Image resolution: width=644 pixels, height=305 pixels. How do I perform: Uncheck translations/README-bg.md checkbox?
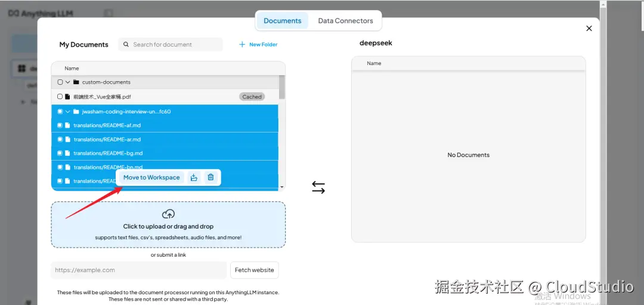point(60,153)
